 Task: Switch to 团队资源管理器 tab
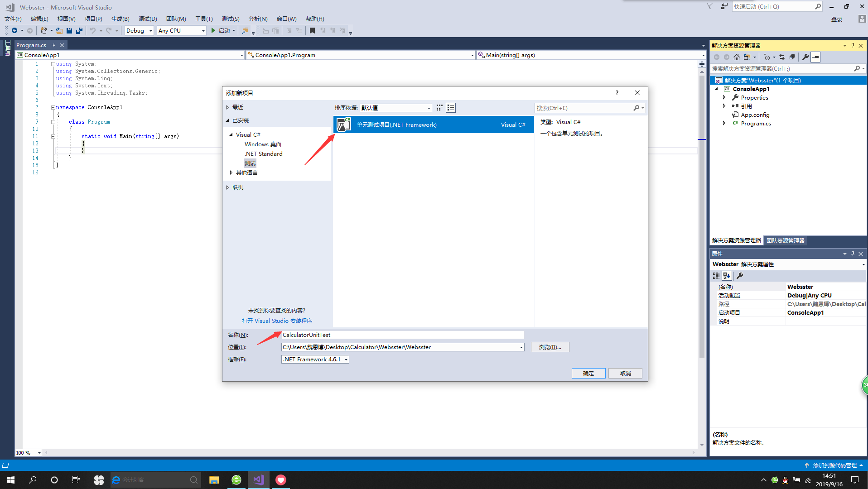click(x=786, y=240)
